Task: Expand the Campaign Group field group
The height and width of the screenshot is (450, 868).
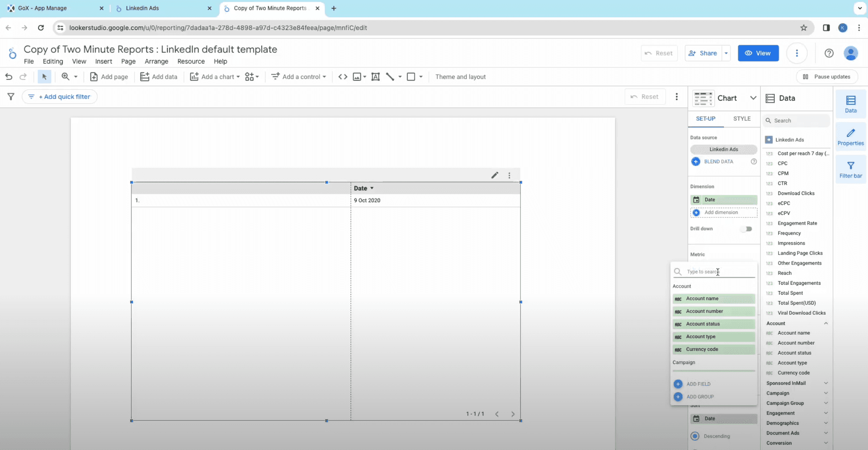Action: (826, 403)
